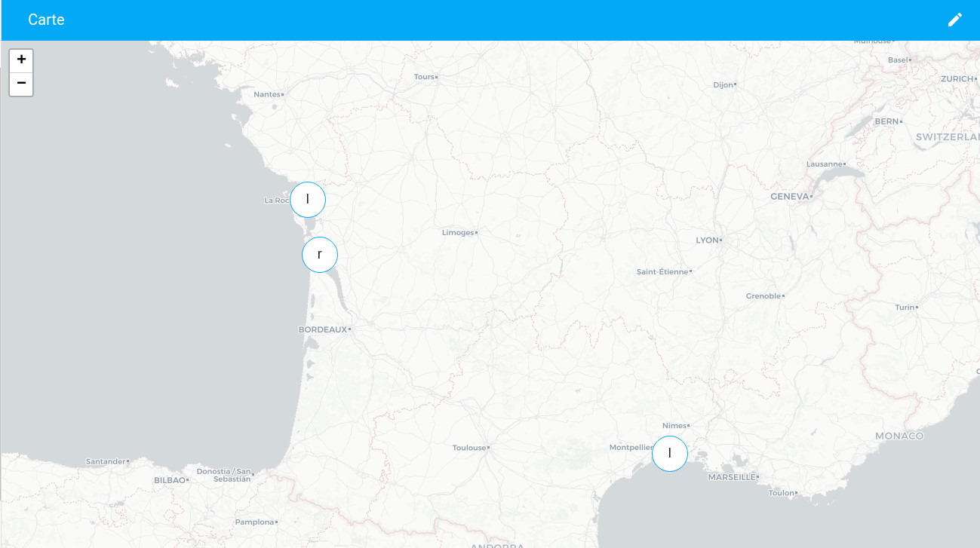This screenshot has height=548, width=980.
Task: Select the 'l' marker near La Rochelle
Action: (308, 200)
